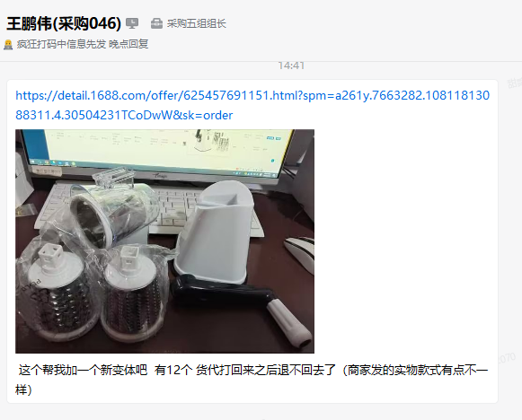Screen dimensions: 522x420
Task: Click the briefcase icon before 采购五组组长
Action: coord(156,23)
